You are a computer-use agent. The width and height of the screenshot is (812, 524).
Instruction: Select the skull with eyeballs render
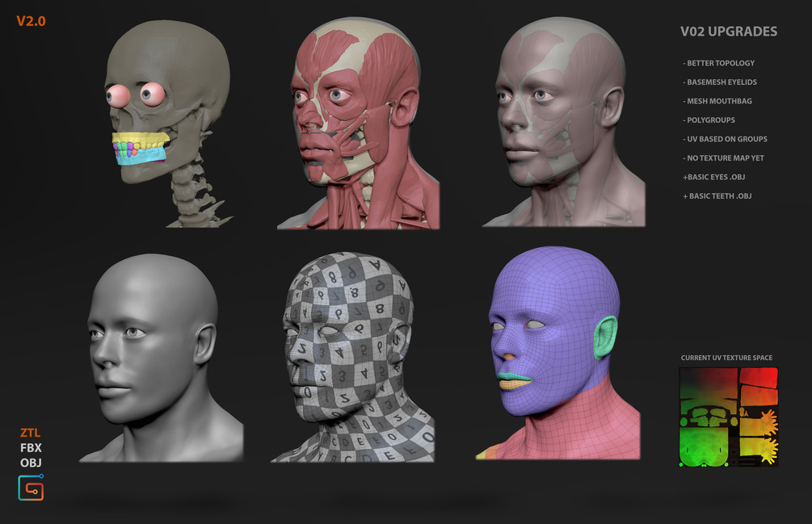tap(168, 124)
